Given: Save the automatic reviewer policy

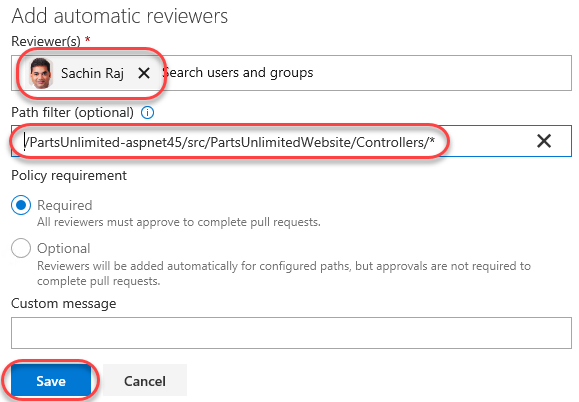Looking at the screenshot, I should (51, 381).
